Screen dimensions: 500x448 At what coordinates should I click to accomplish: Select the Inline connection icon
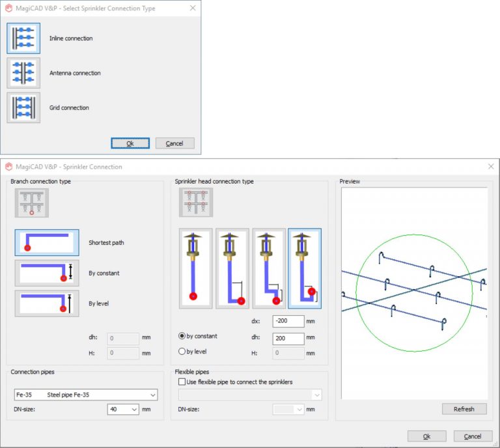[23, 38]
